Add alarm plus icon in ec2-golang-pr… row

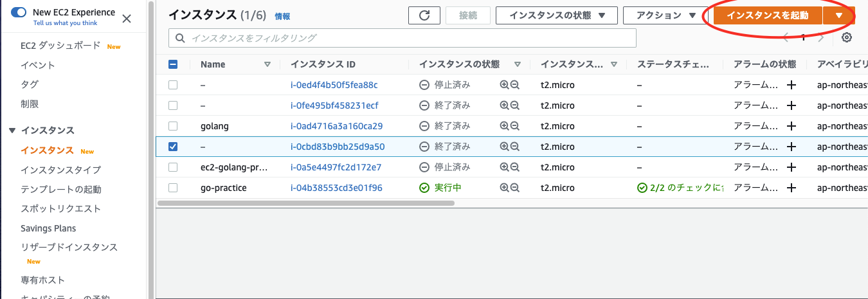click(791, 167)
